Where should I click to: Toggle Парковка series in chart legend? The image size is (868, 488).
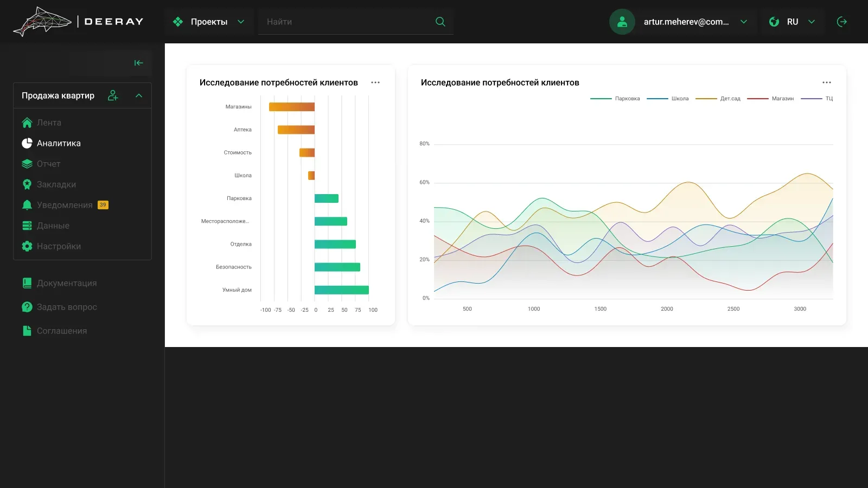(x=615, y=99)
